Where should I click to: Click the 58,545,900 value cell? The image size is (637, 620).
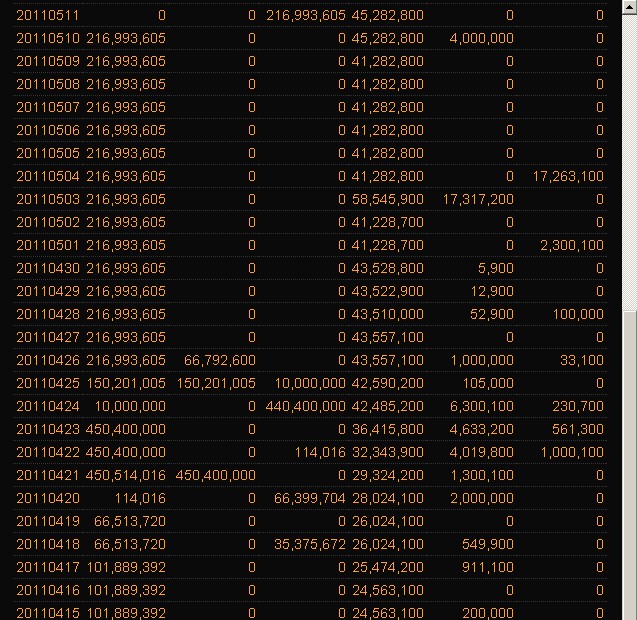(387, 199)
